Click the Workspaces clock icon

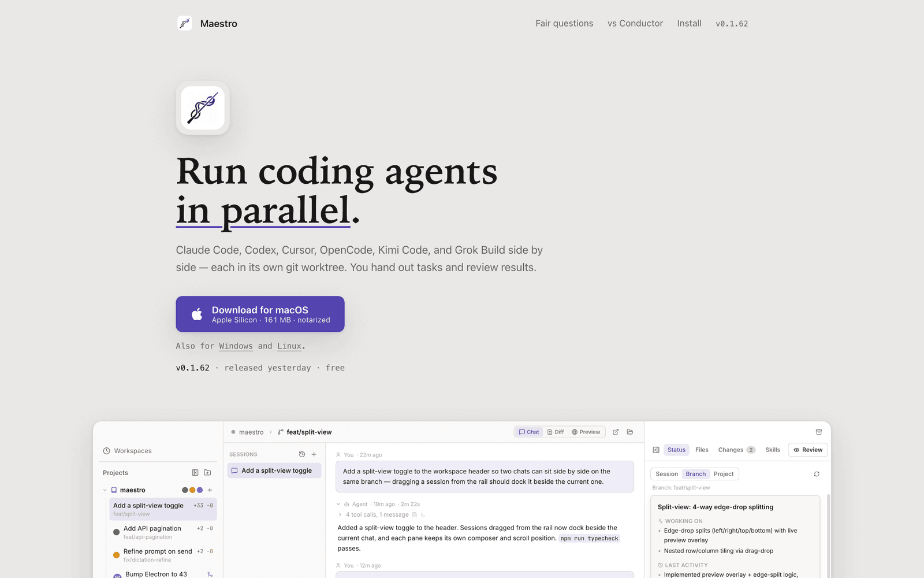click(106, 451)
